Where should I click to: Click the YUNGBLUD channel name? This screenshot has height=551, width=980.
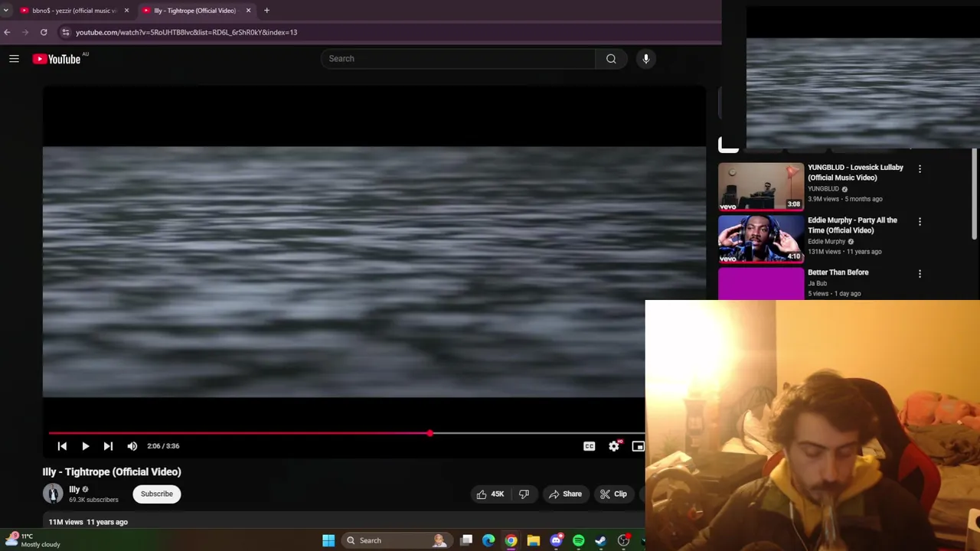[x=823, y=189]
